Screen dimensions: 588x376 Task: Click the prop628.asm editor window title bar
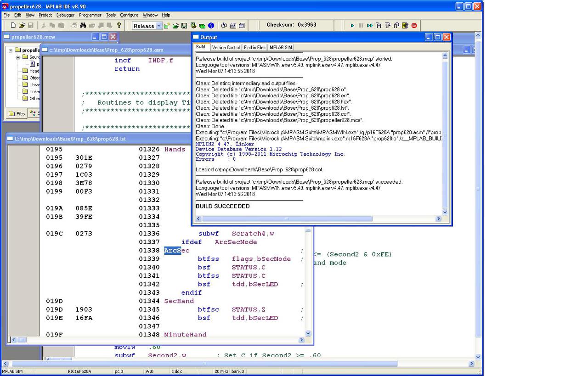click(x=115, y=50)
